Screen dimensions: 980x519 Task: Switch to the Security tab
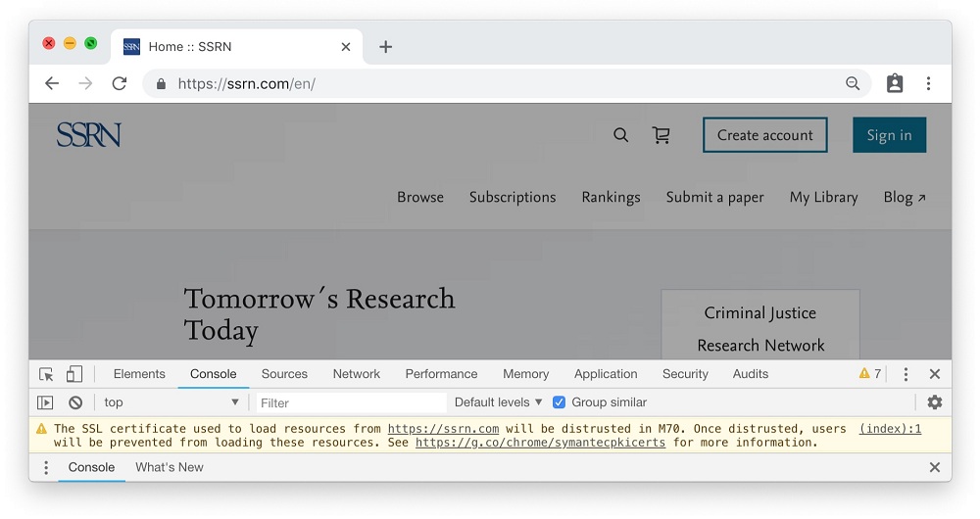click(685, 374)
